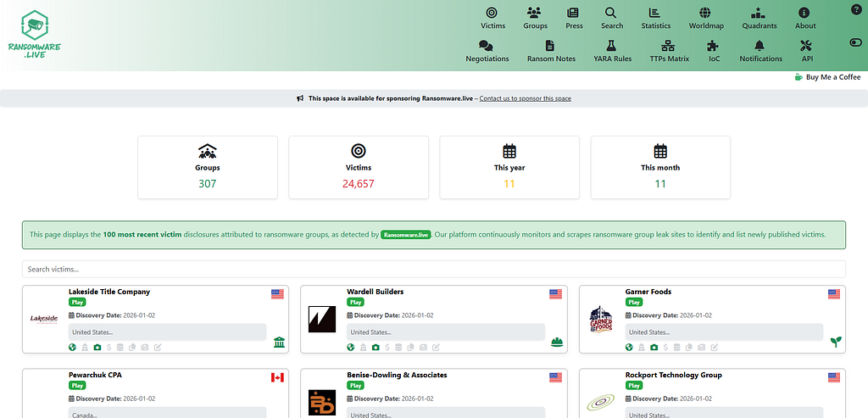Open the Victims page from the navigation
Viewport: 868px width, 418px height.
(492, 19)
